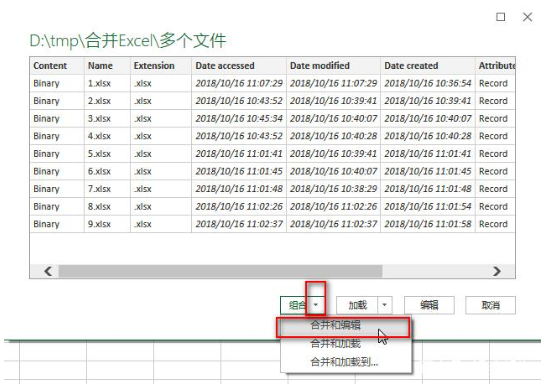Select the Date created column header

(x=428, y=65)
